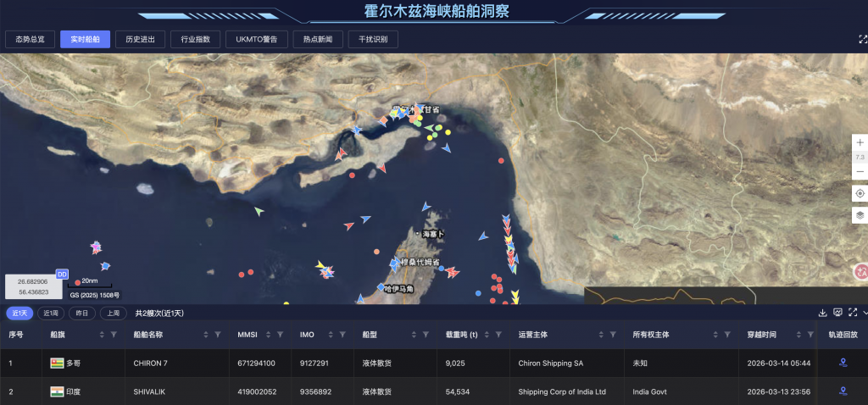Click the screen/monitor icon above table
Image resolution: width=868 pixels, height=405 pixels.
point(837,313)
